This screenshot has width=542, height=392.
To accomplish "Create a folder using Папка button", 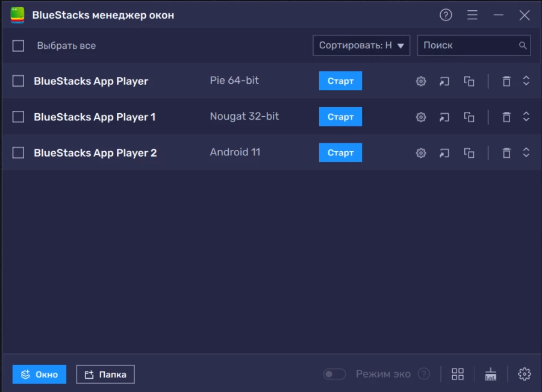I will coord(105,374).
